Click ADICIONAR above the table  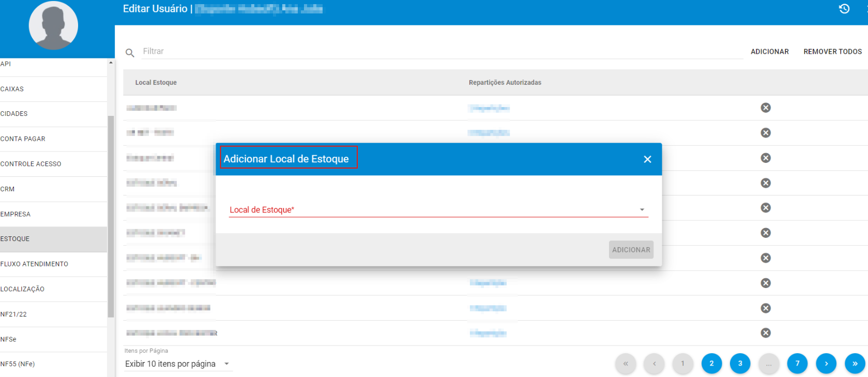pos(770,52)
